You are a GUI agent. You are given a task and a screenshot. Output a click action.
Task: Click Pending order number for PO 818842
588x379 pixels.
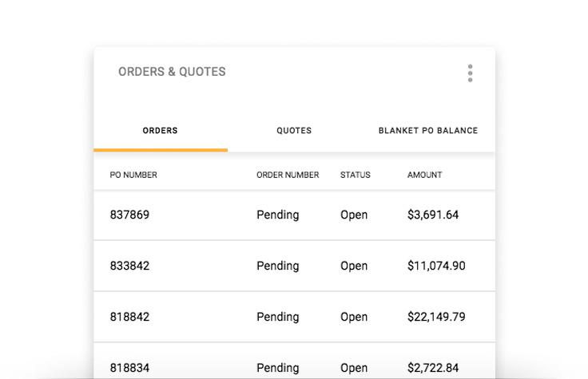pyautogui.click(x=277, y=317)
